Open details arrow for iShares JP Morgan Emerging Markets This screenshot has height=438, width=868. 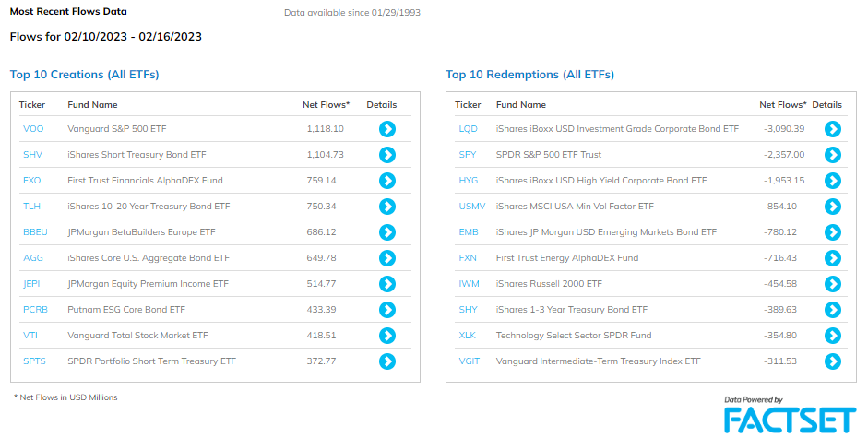coord(833,232)
